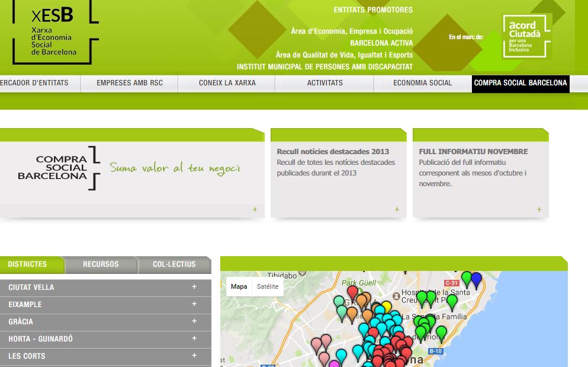Click the C-31 road badge on the map
Viewport: 588px width, 367px height.
451,283
